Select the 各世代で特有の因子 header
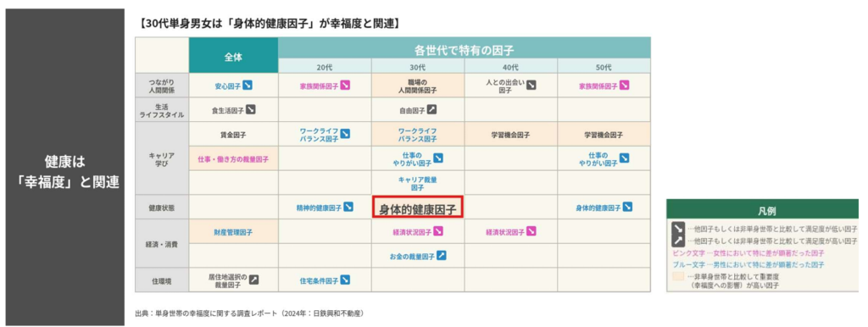Image resolution: width=868 pixels, height=327 pixels. pyautogui.click(x=465, y=50)
